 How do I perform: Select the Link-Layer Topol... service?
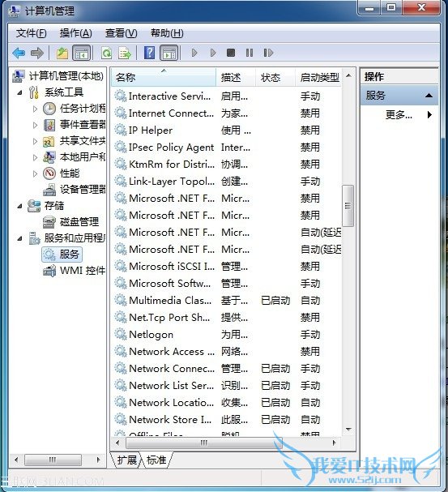(x=227, y=181)
